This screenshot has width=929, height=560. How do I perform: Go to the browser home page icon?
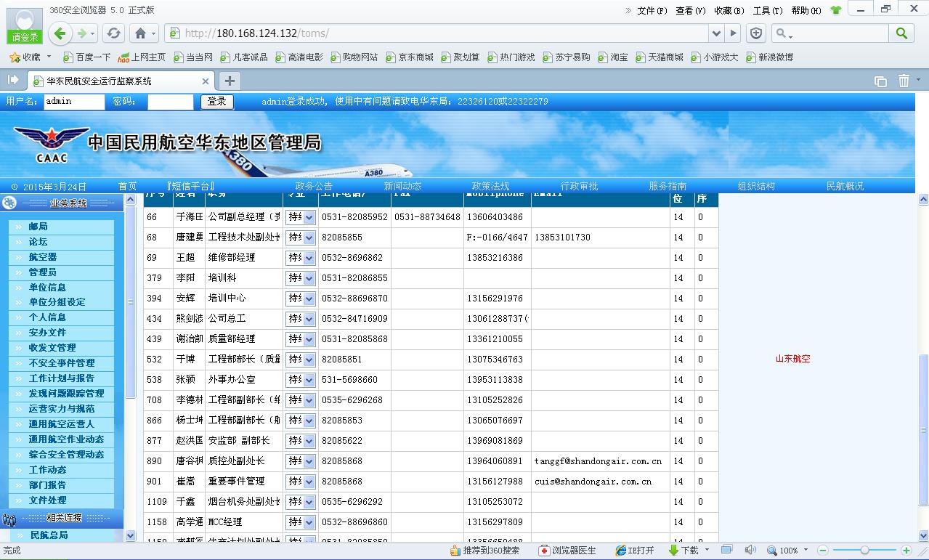click(140, 33)
